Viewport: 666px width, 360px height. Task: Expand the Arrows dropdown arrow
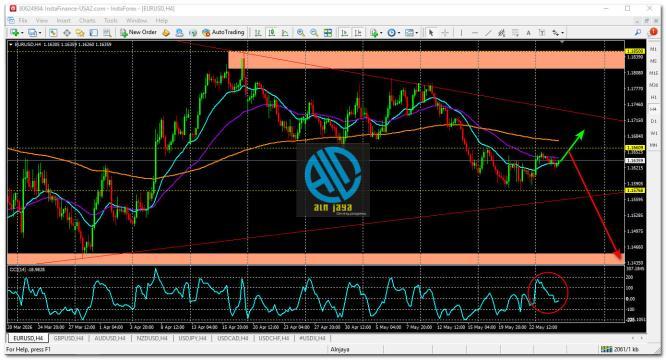click(563, 33)
